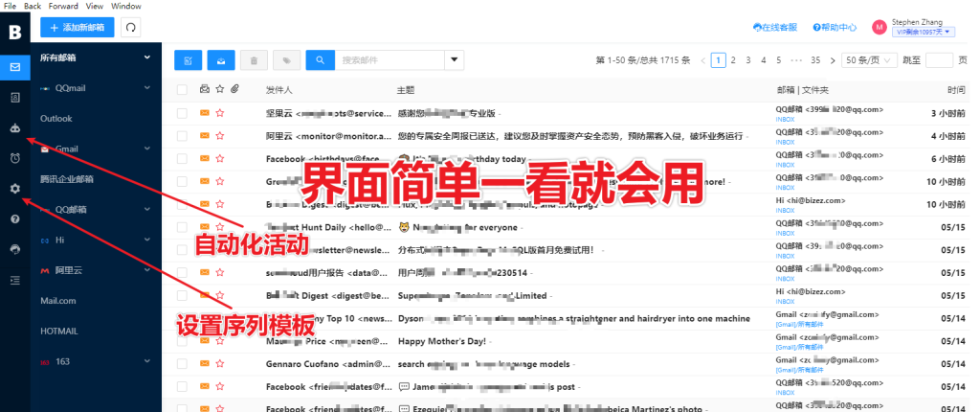Open the 50 条/页 page size dropdown
The image size is (980, 412).
point(869,60)
